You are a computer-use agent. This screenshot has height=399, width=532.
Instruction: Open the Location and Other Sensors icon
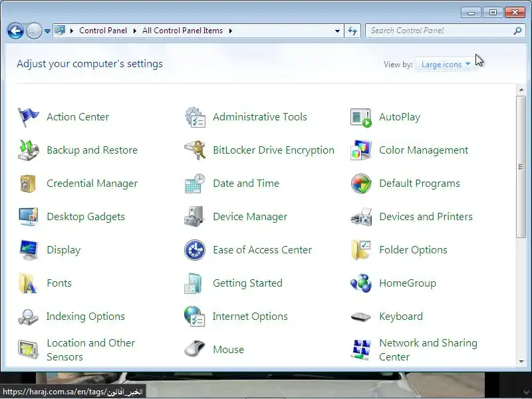click(x=28, y=350)
